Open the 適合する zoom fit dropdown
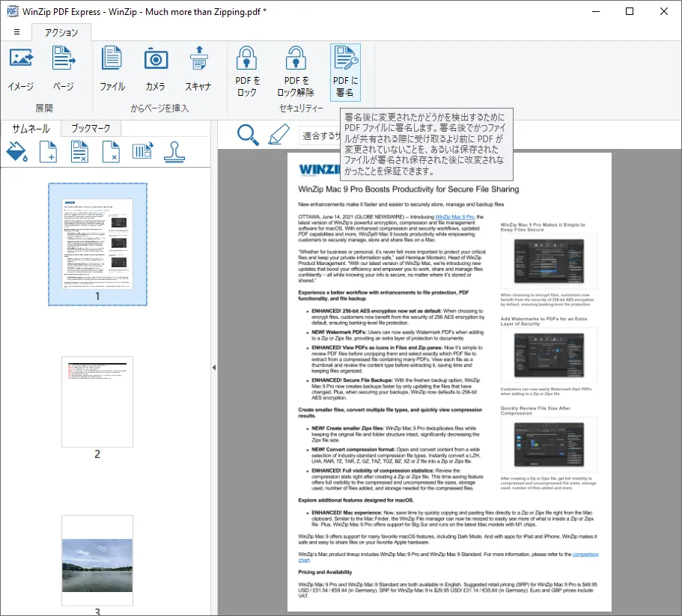The height and width of the screenshot is (616, 682). coord(321,135)
